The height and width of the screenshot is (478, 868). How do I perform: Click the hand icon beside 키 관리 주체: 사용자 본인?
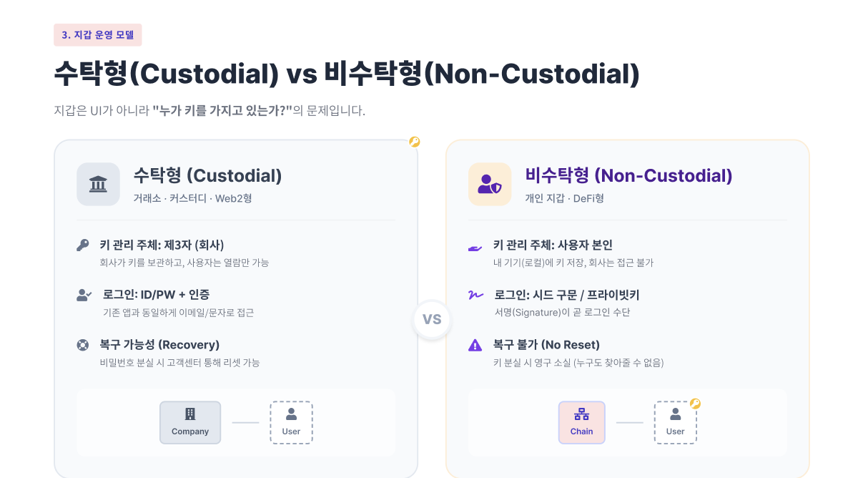pos(475,246)
